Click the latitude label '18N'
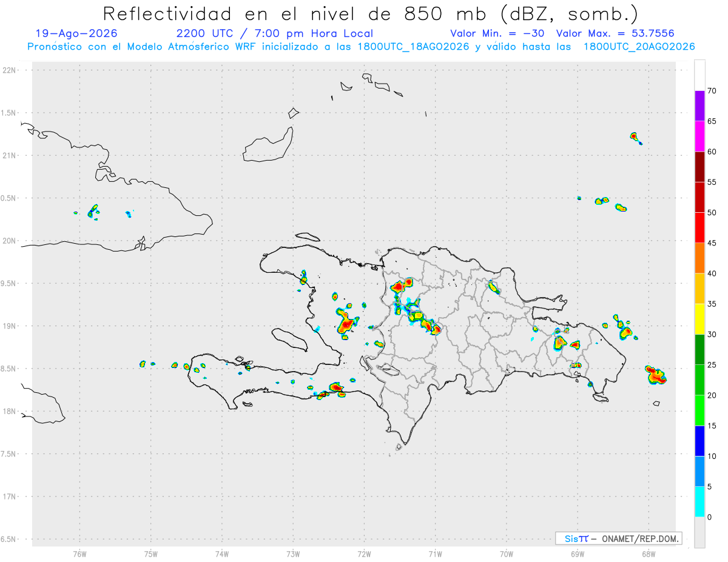 (10, 411)
